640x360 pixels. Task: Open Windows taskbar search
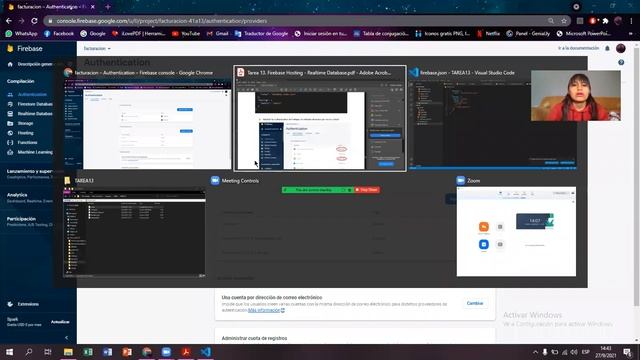coord(29,352)
